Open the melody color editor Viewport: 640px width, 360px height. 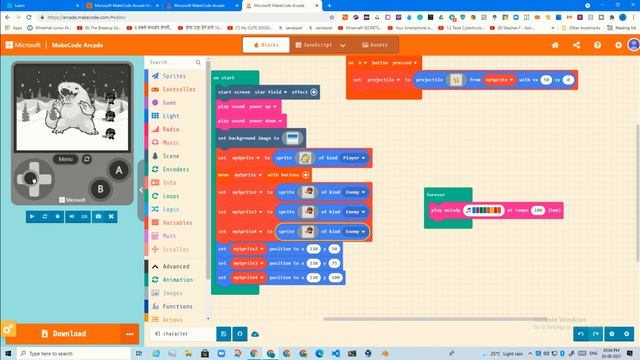pos(484,210)
